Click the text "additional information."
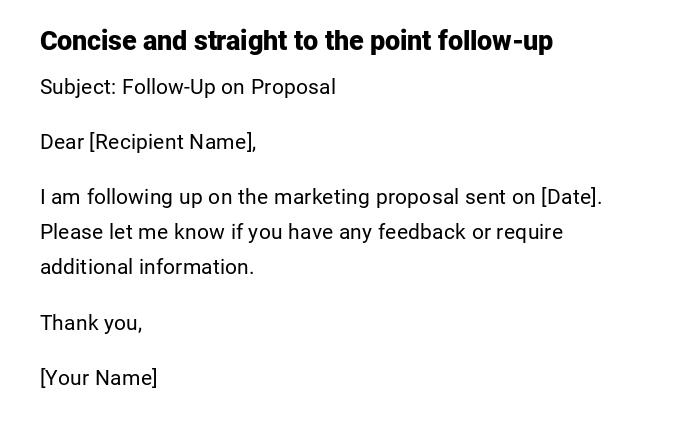Image resolution: width=700 pixels, height=440 pixels. click(147, 267)
